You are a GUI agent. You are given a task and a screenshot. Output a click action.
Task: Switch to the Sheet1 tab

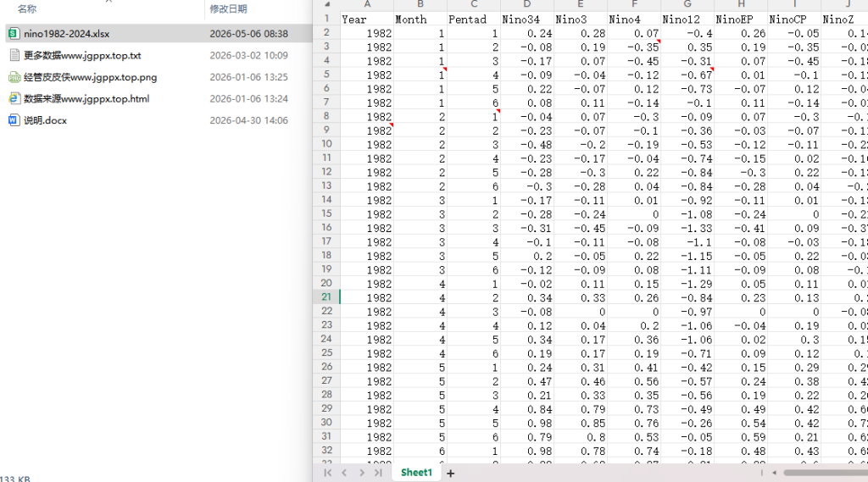(416, 472)
